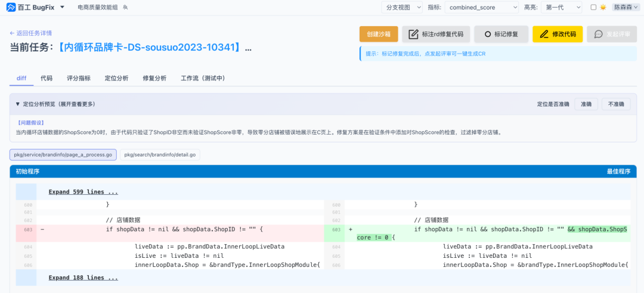Screen dimensions: 644x293
Task: Collapse the 定位分析预览 panel triangle
Action: [18, 104]
